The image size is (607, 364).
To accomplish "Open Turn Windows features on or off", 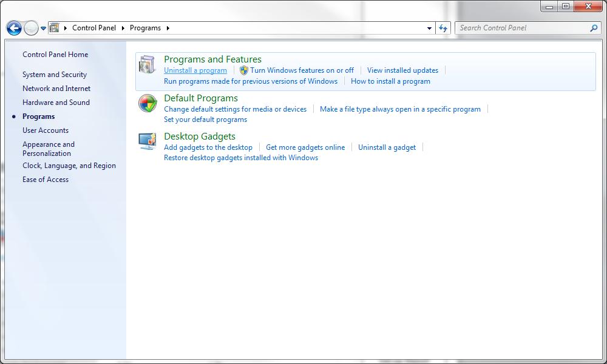I will click(x=302, y=70).
